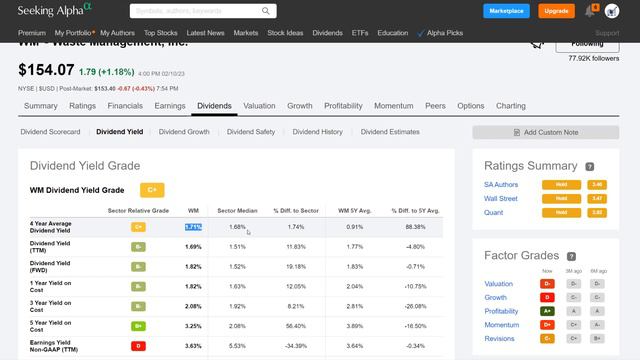Click the Profitability A+ grade badge
Screen dimensions: 640x360
[547, 311]
